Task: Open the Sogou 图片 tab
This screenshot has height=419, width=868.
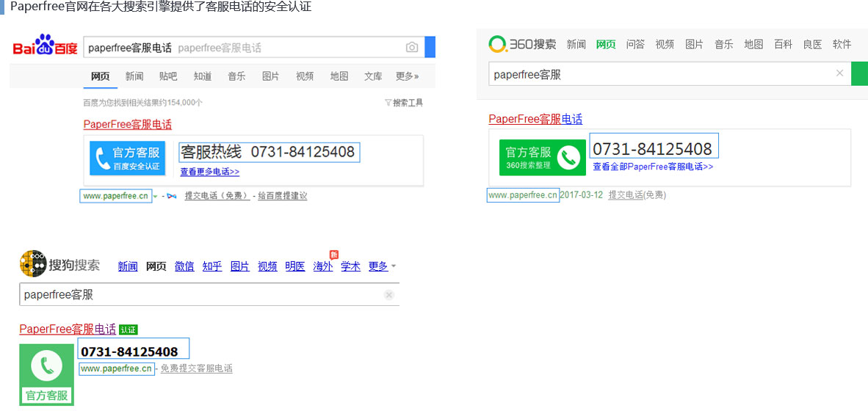Action: click(240, 267)
